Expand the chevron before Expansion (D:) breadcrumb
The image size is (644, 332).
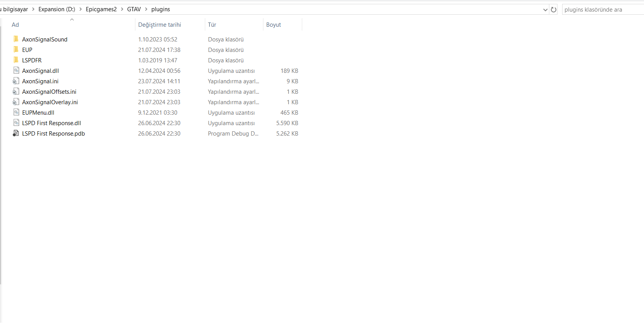click(33, 9)
